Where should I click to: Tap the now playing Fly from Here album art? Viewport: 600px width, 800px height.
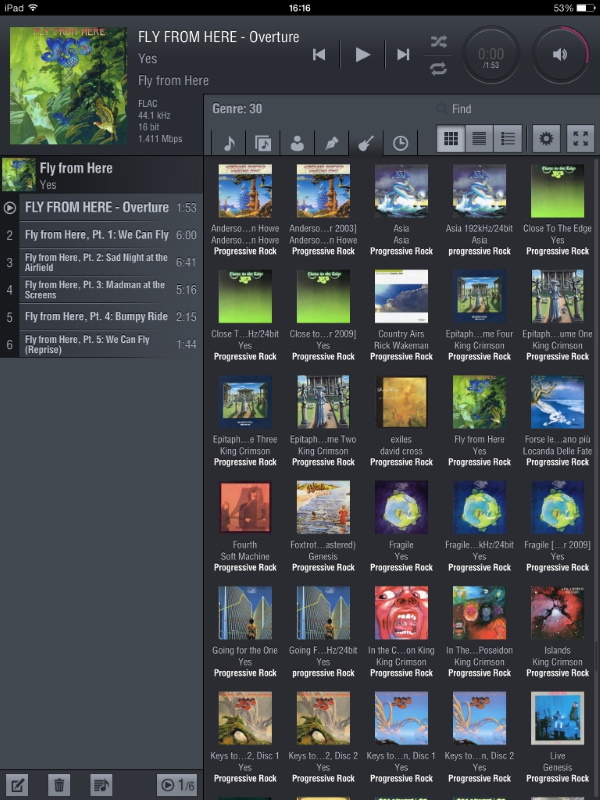click(68, 85)
